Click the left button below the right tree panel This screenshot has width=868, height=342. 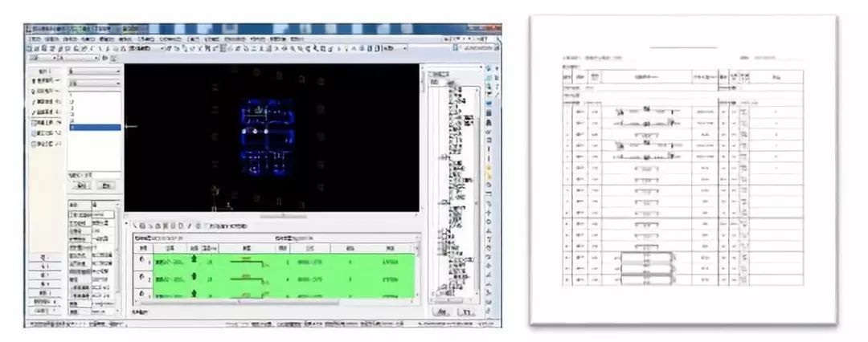click(x=441, y=312)
